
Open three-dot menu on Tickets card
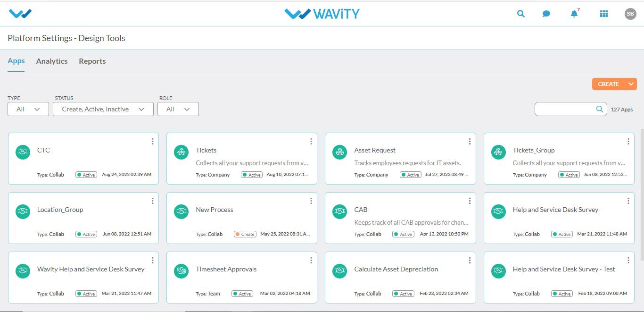coord(311,142)
